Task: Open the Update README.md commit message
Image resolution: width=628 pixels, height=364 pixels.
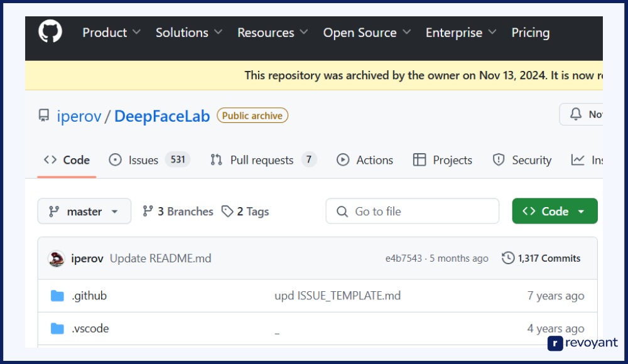Action: (161, 259)
